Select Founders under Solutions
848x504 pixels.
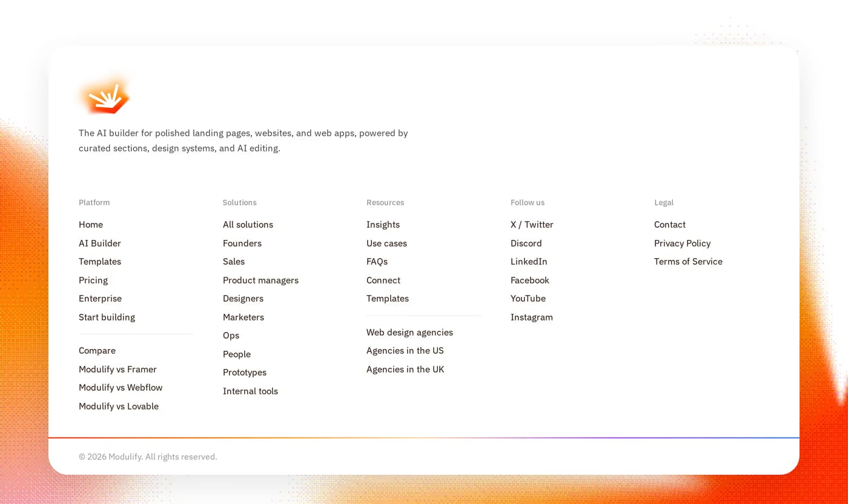coord(242,243)
